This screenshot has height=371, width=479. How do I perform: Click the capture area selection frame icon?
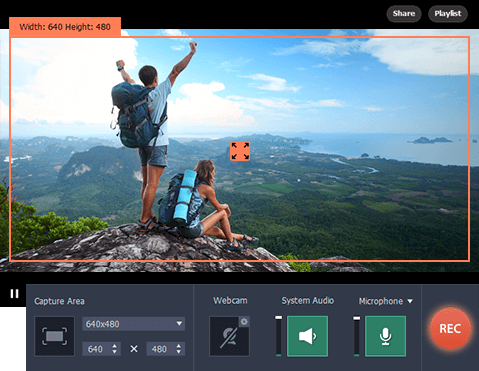point(54,336)
